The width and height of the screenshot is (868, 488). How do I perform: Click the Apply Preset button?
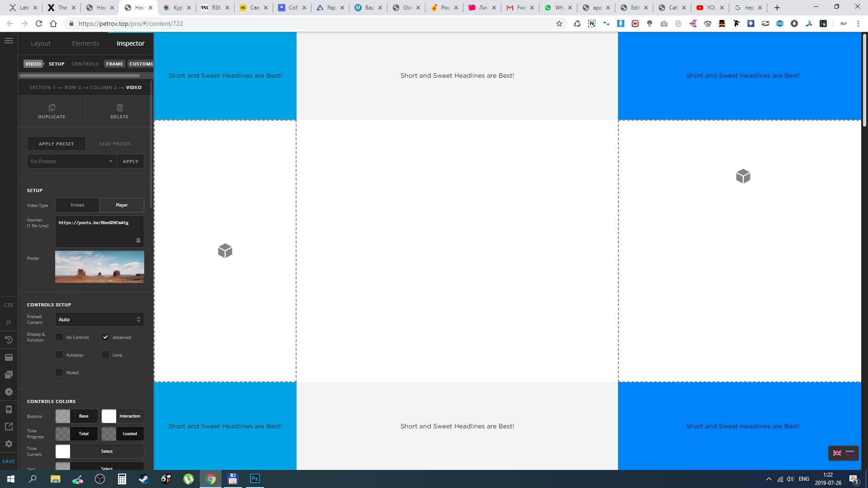(57, 144)
